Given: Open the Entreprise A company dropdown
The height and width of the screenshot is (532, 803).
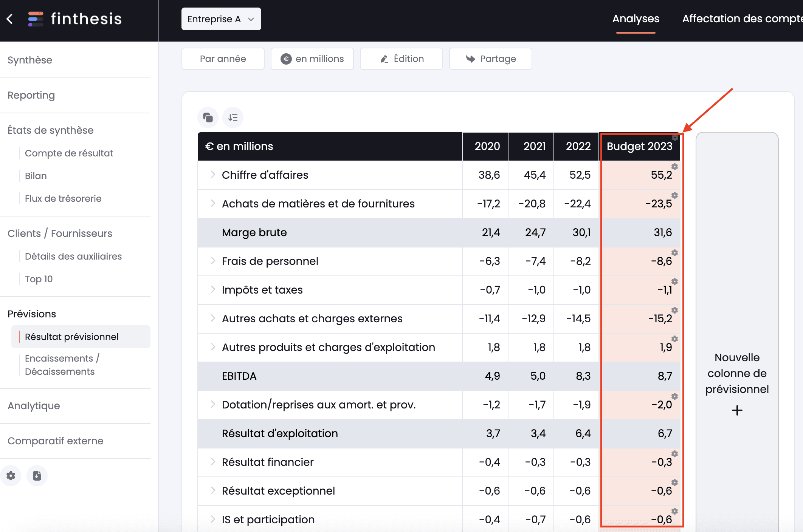Looking at the screenshot, I should click(x=220, y=19).
